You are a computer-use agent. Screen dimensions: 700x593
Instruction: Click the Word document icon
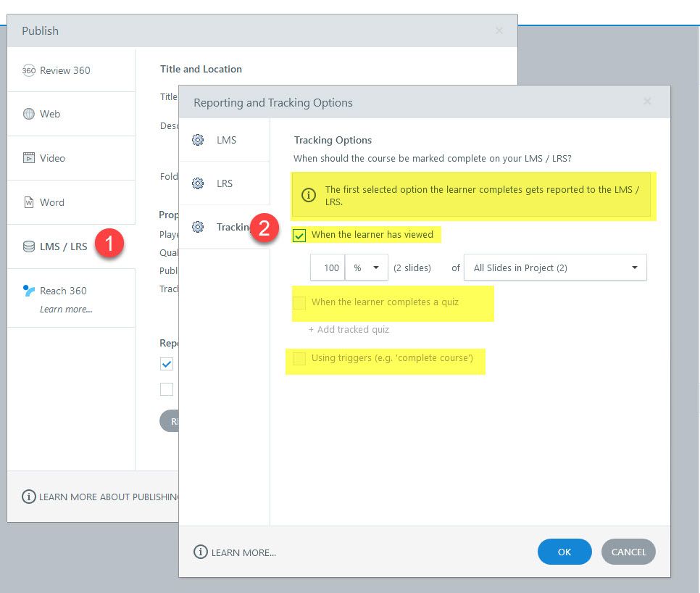pyautogui.click(x=28, y=202)
